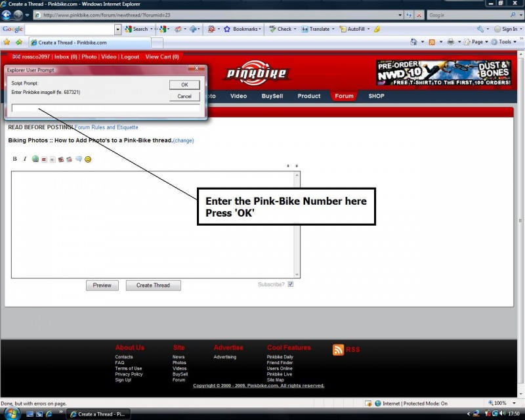Shrink the text area with up arrow
This screenshot has height=420, width=525.
[x=288, y=166]
